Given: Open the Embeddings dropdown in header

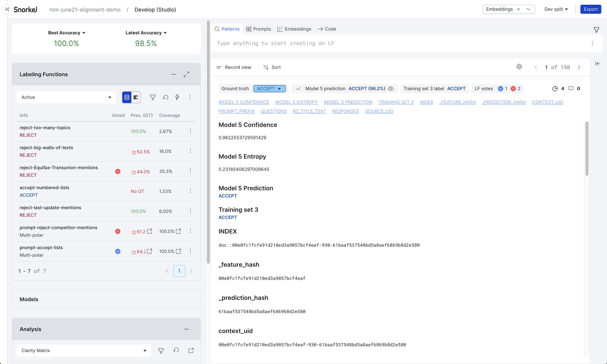Looking at the screenshot, I should (509, 9).
